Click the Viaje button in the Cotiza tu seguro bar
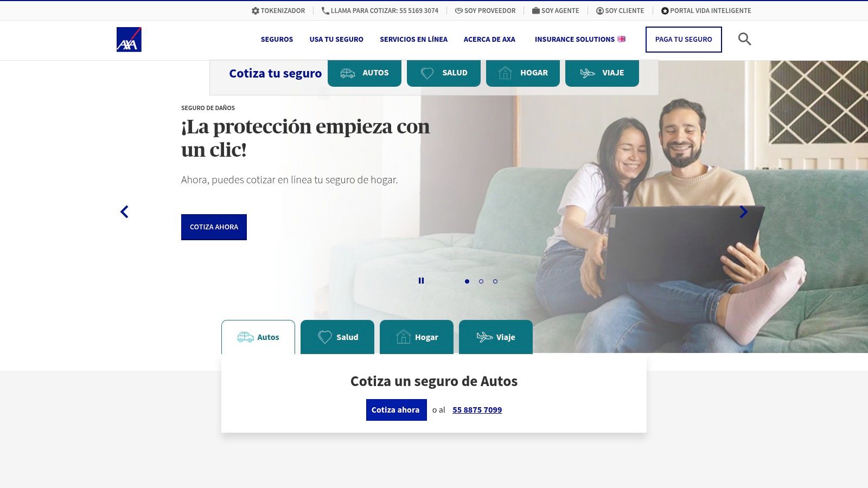This screenshot has width=868, height=488. 602,73
